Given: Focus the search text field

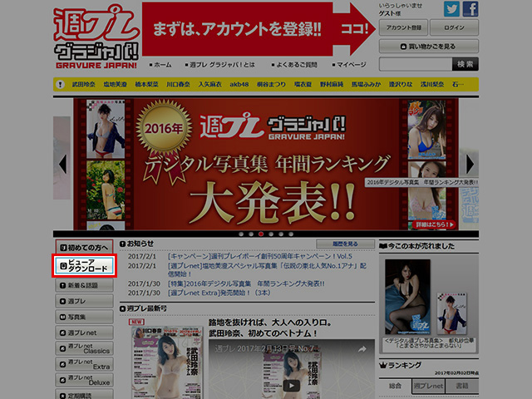Looking at the screenshot, I should [x=416, y=64].
